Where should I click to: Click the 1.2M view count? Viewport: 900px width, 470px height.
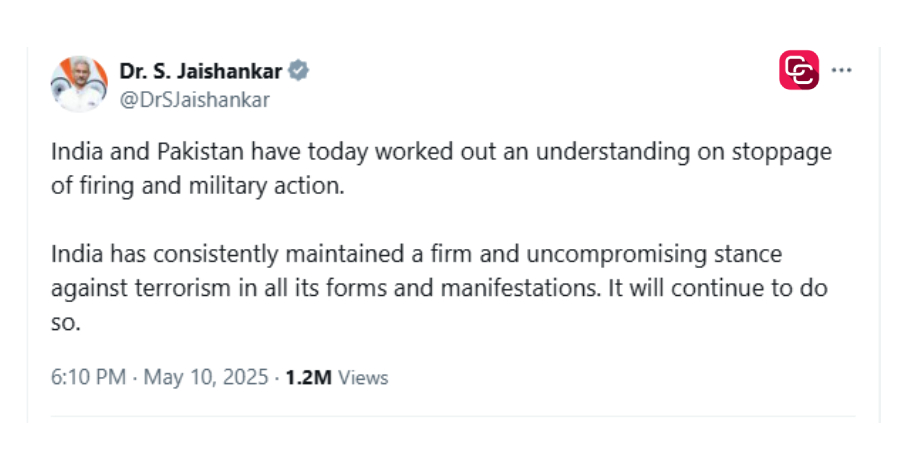tap(308, 378)
